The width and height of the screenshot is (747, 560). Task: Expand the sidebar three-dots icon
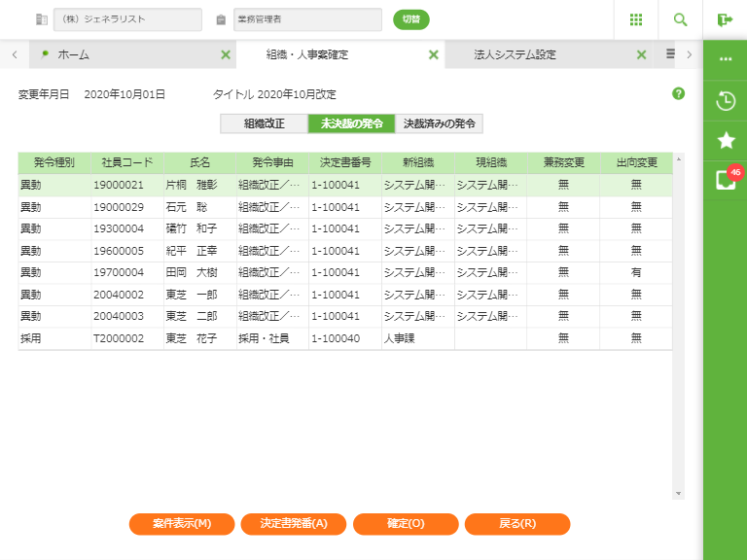(725, 59)
